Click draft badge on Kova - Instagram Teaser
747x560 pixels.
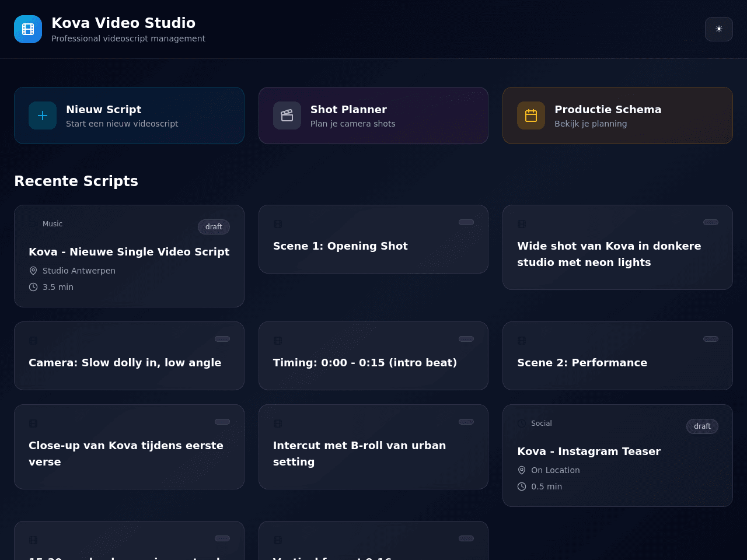click(x=702, y=426)
